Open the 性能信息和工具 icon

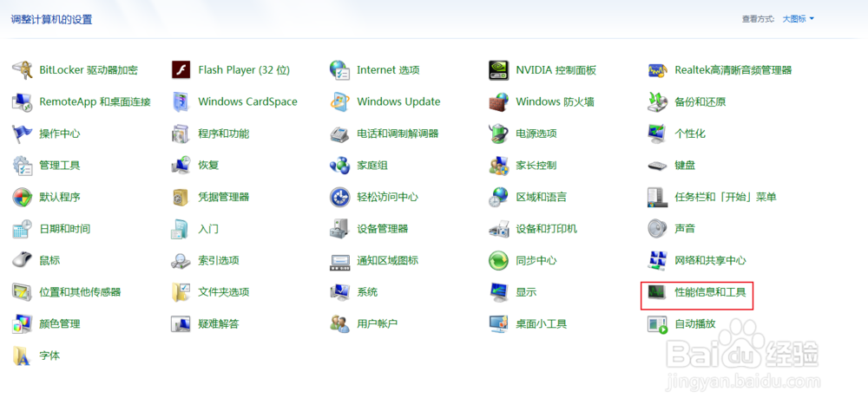pos(658,291)
